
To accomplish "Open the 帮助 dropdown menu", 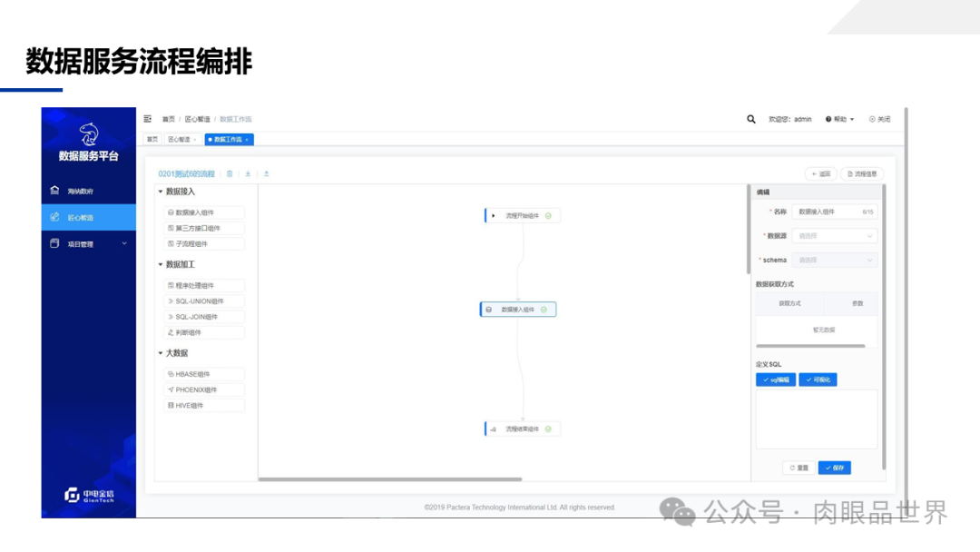I will pos(839,120).
